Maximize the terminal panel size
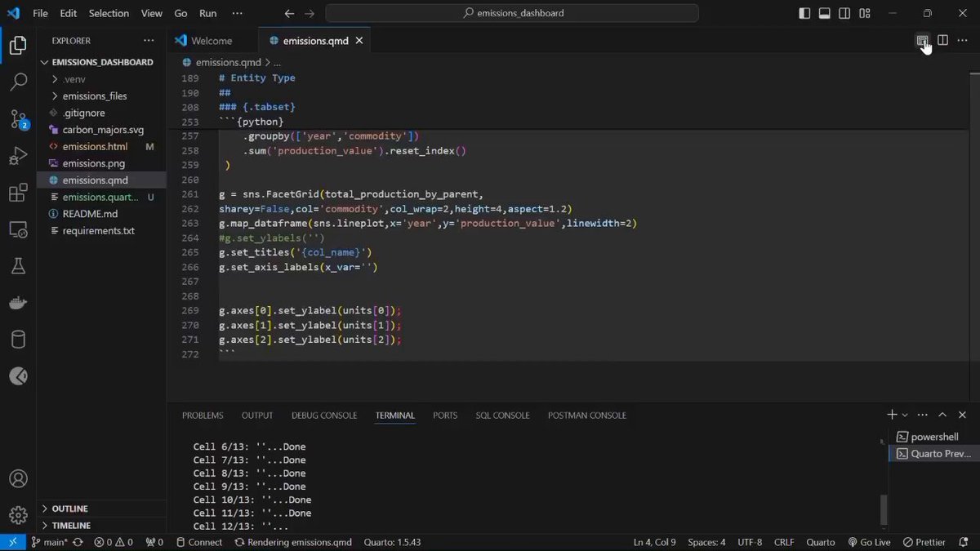Image resolution: width=980 pixels, height=551 pixels. point(942,415)
